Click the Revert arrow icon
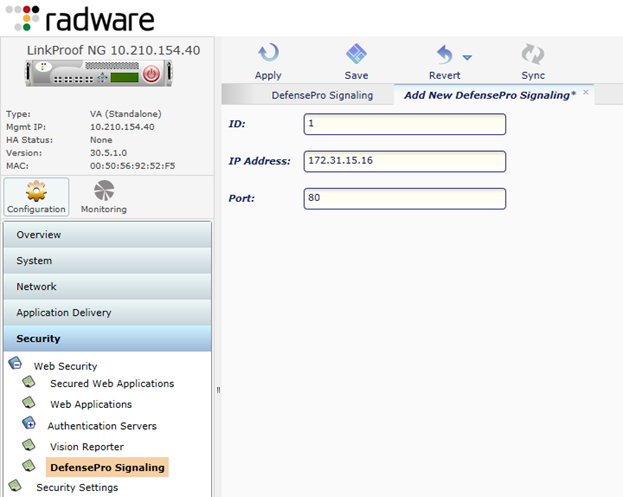The image size is (623, 497). point(445,54)
